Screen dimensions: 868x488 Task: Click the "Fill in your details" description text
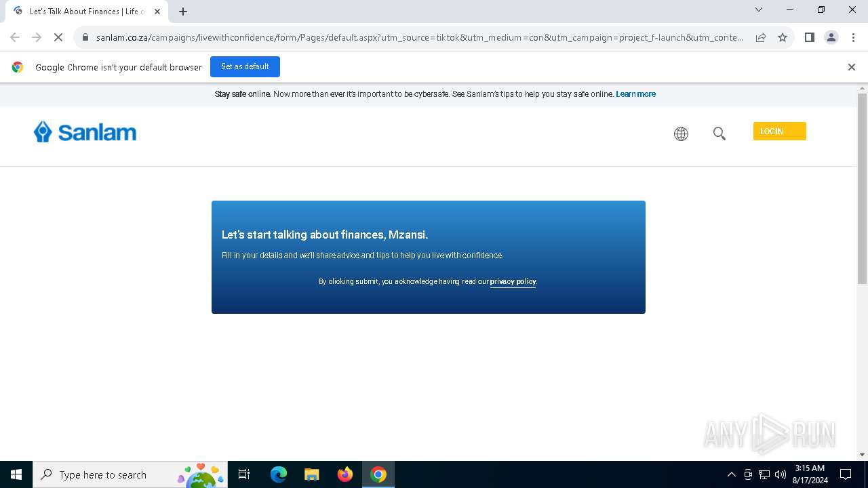tap(362, 256)
